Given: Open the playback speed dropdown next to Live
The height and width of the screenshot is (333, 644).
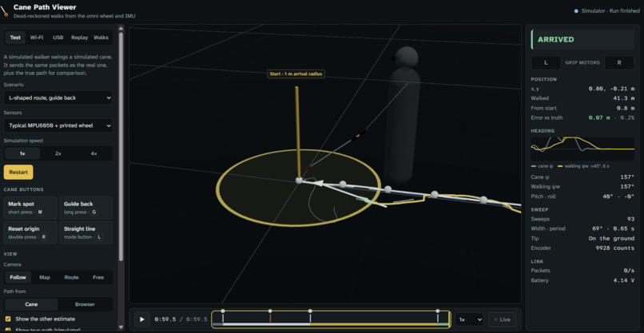Looking at the screenshot, I should [x=469, y=319].
